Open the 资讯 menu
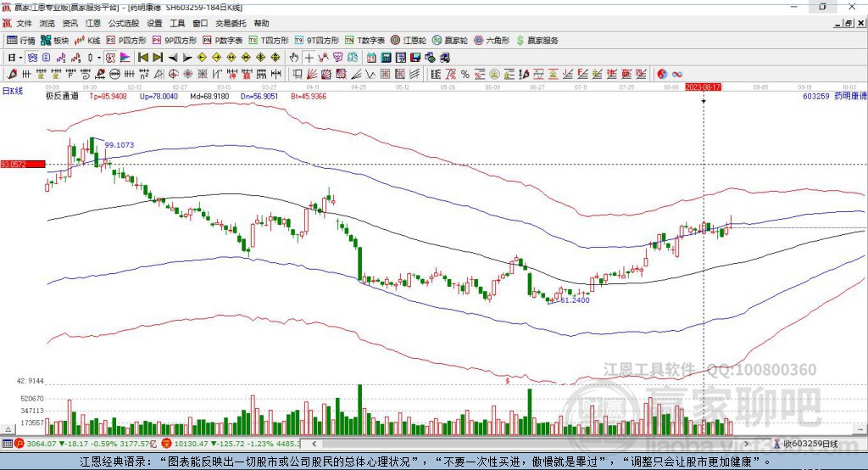The image size is (868, 470). [x=70, y=23]
